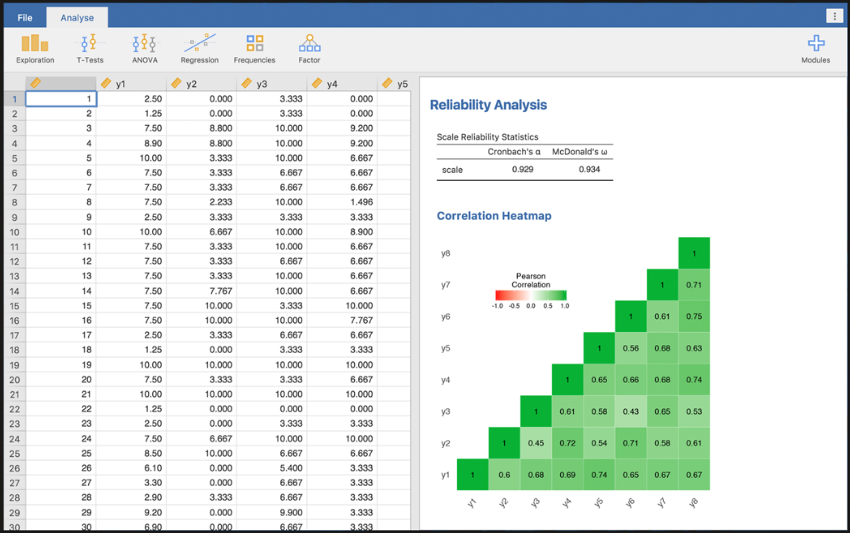Switch to the File tab
This screenshot has width=850, height=533.
pos(24,18)
